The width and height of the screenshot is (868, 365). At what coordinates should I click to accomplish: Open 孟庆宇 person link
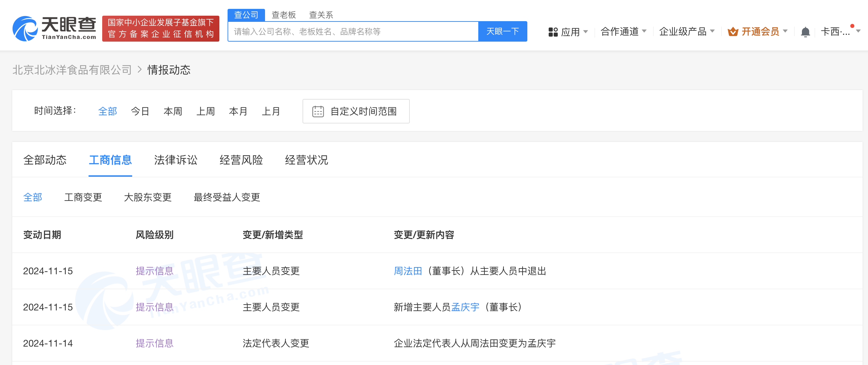click(x=465, y=307)
